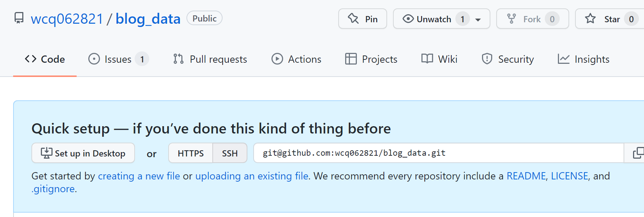
Task: Click the star icon to star the repository
Action: (x=590, y=19)
